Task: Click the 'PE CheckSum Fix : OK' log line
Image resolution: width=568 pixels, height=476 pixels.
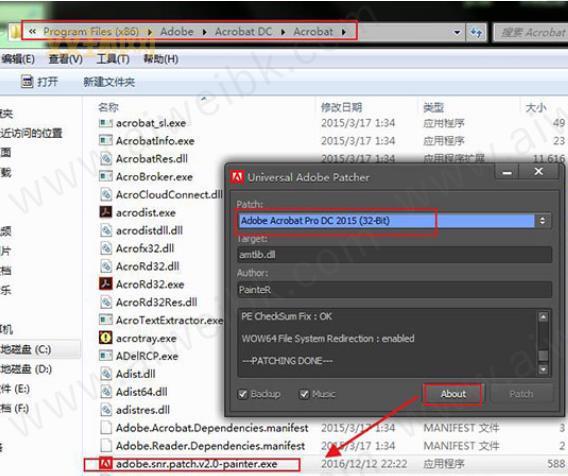Action: coord(287,317)
